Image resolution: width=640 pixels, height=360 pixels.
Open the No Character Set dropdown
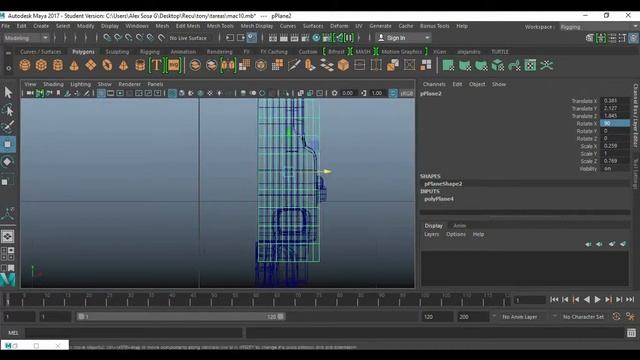583,317
